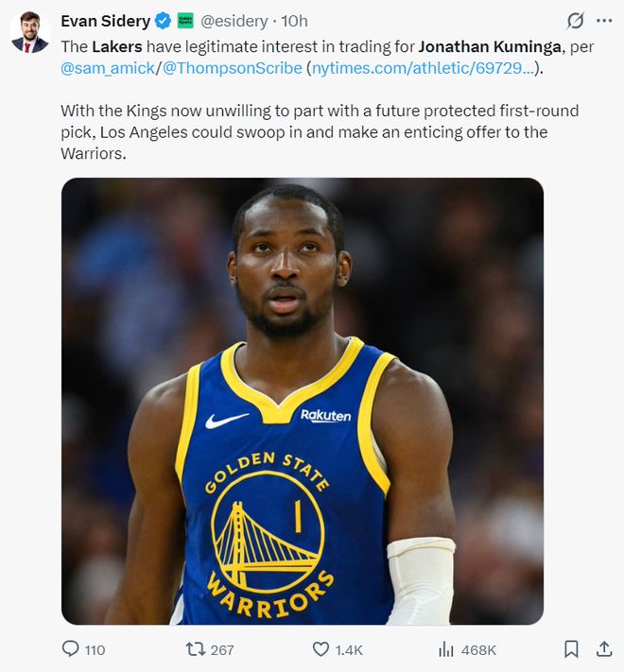This screenshot has width=624, height=672.
Task: Click the tweet paragraph about the Kings
Action: 319,131
